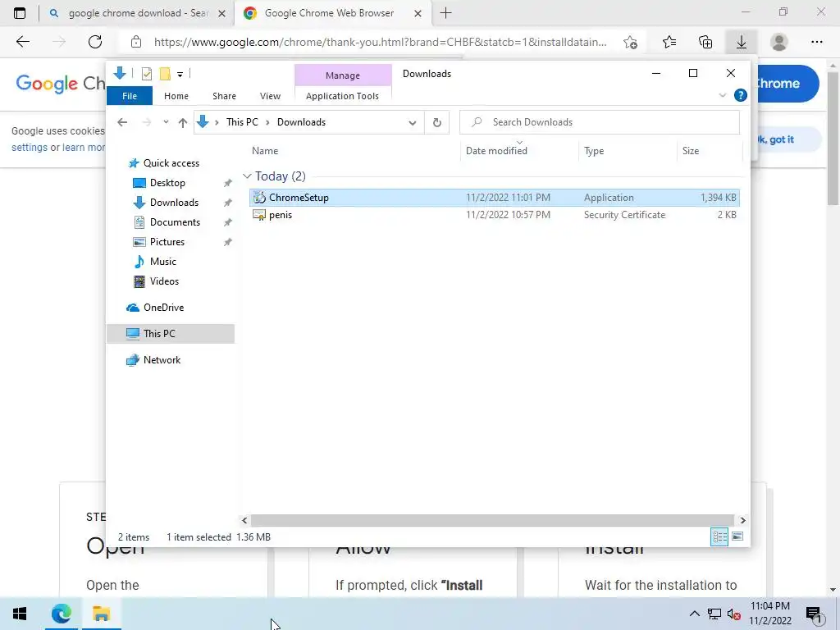The width and height of the screenshot is (840, 630).
Task: Open address bar history dropdown
Action: click(412, 123)
